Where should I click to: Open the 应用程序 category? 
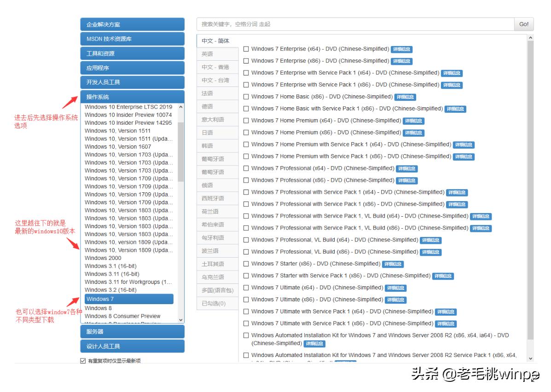click(132, 68)
